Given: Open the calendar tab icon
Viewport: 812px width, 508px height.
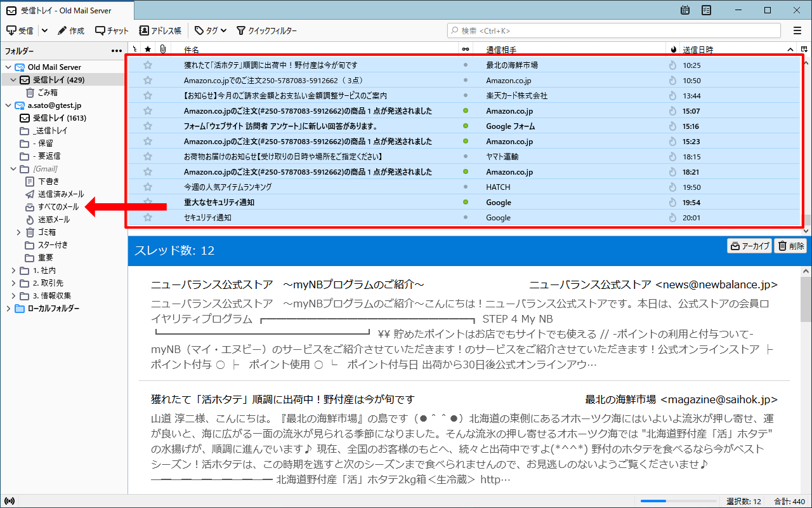Looking at the screenshot, I should [685, 10].
